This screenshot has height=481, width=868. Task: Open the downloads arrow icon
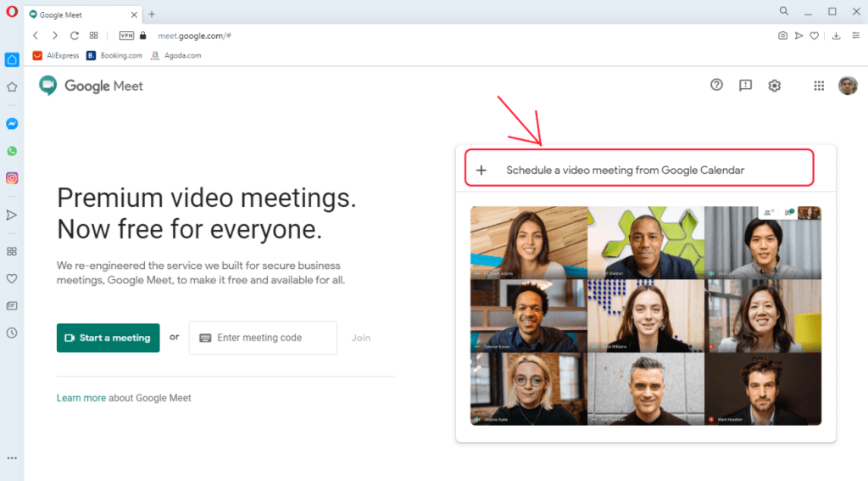(x=837, y=36)
